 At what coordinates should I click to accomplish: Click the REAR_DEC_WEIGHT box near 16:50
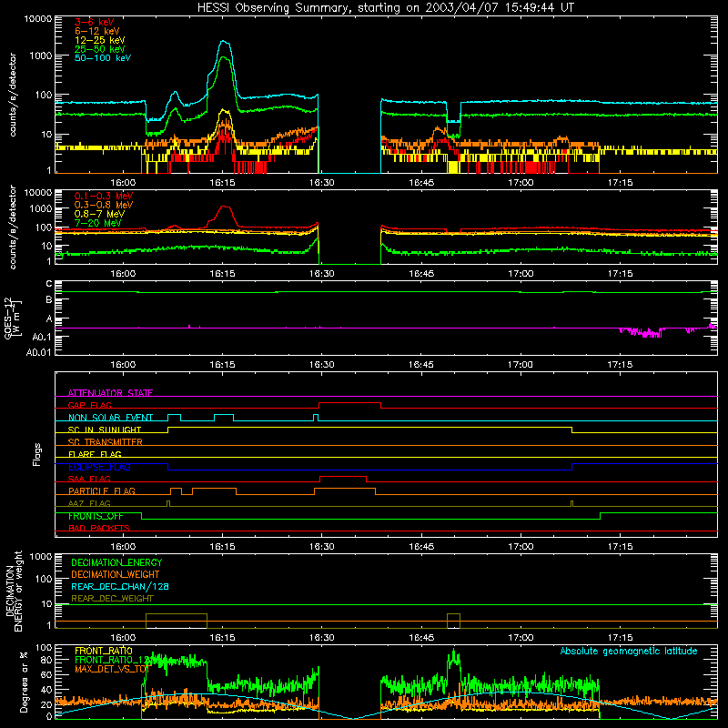click(x=453, y=621)
